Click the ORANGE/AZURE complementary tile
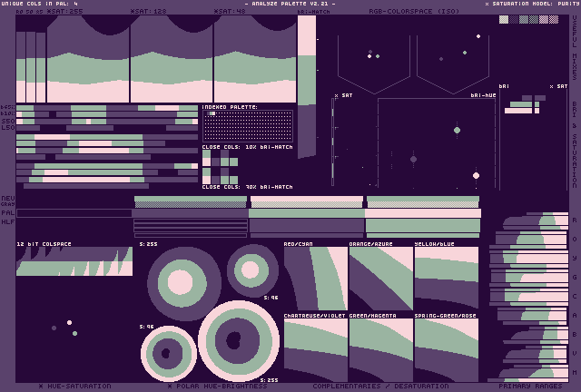Viewport: 581px width, 392px height. [381, 279]
